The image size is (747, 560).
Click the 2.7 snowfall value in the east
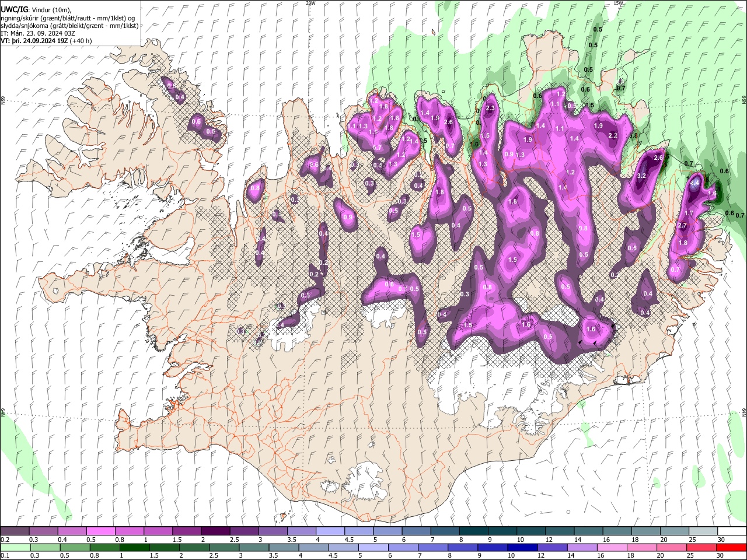(682, 226)
